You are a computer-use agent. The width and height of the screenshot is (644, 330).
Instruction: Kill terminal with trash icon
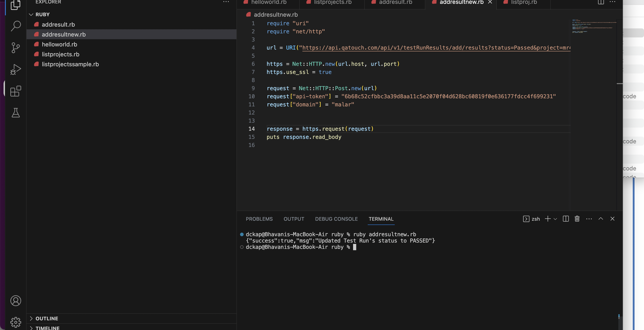tap(577, 219)
